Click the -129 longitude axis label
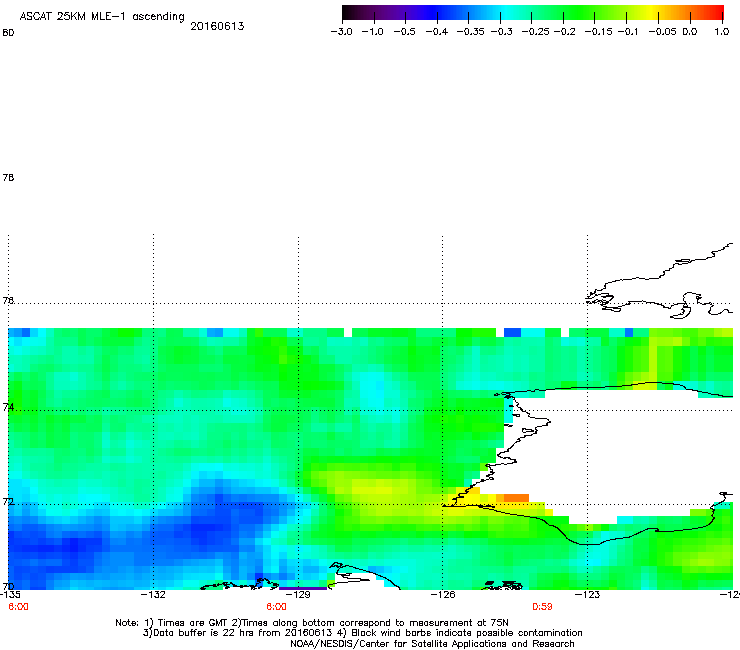This screenshot has width=740, height=650. pos(298,595)
